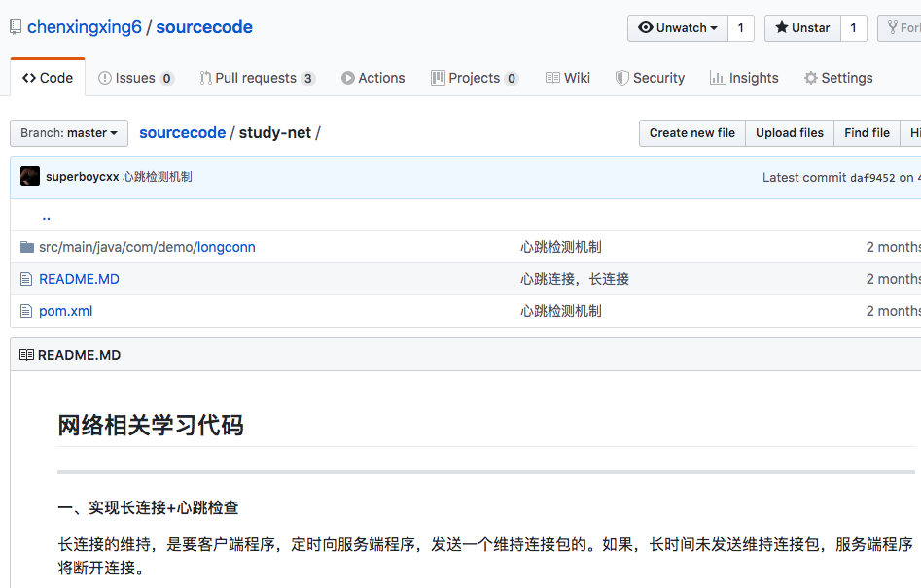Click the file icon beside README.MD row
This screenshot has width=921, height=588.
26,279
